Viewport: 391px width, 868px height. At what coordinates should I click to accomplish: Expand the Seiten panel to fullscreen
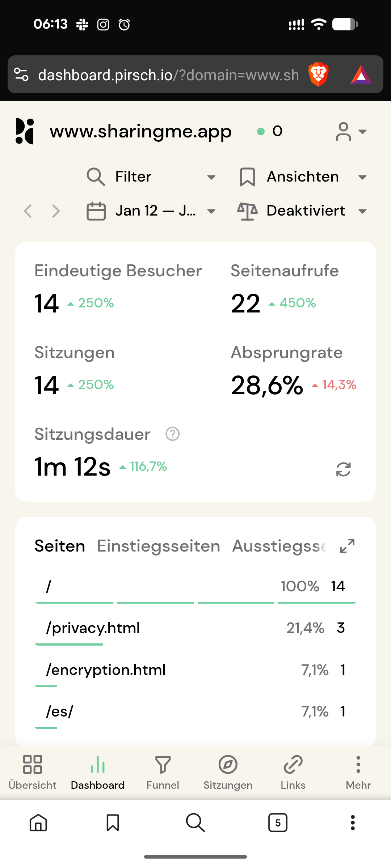[x=347, y=546]
